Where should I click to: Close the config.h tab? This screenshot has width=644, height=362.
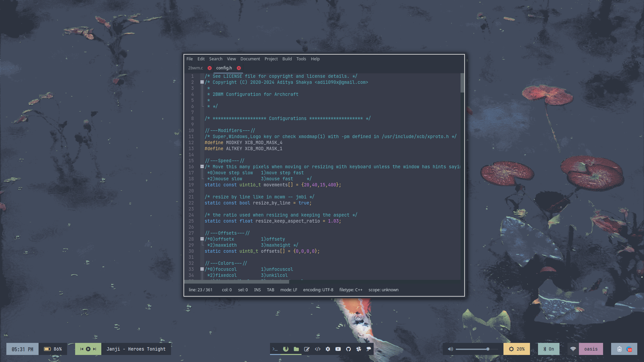(239, 68)
